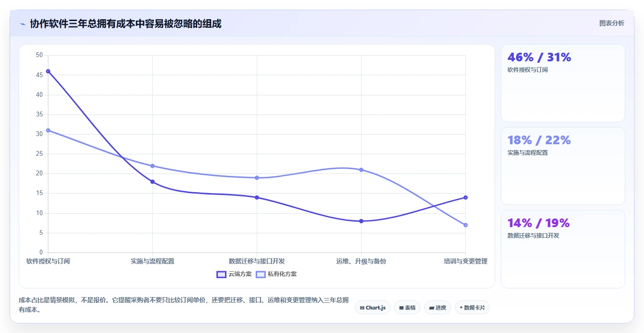Click the x-axis label 软件授权与订阅
Screen dimensions: 644x333
tap(48, 261)
